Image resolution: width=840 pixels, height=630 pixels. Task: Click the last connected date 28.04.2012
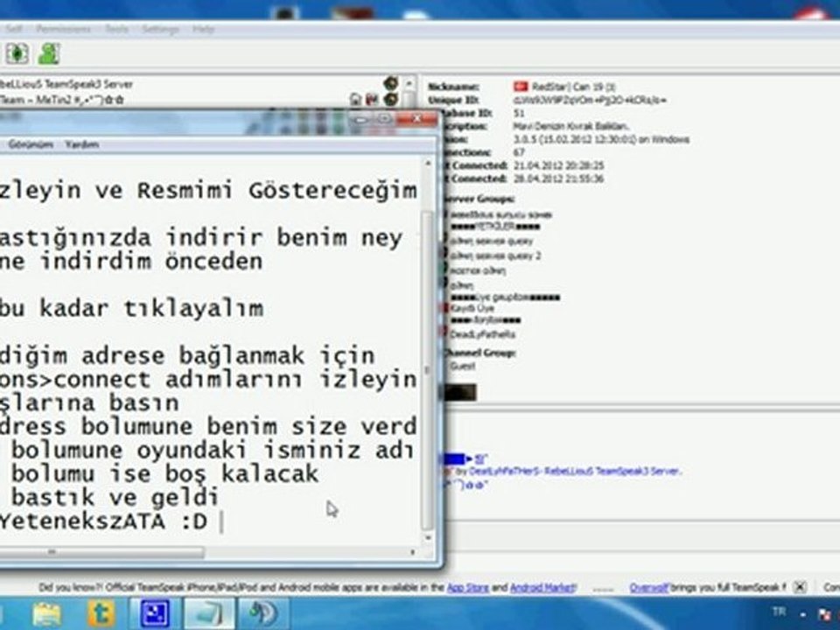coord(559,178)
